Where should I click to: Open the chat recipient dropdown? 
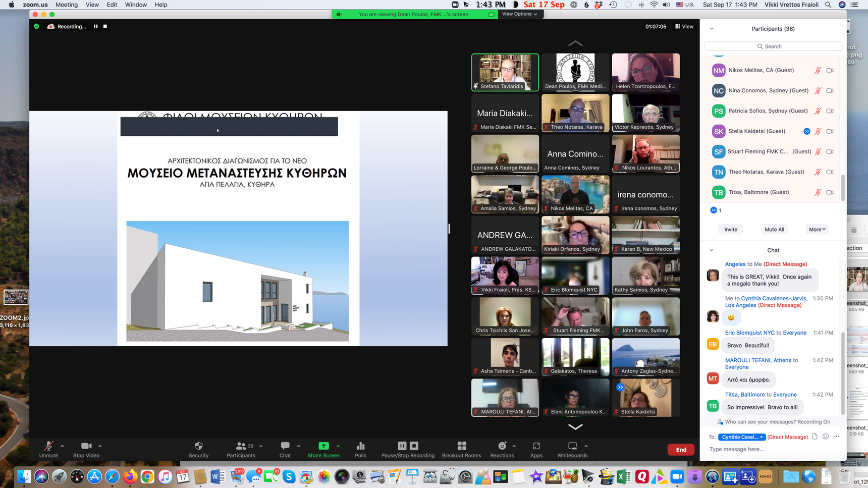[x=741, y=437]
